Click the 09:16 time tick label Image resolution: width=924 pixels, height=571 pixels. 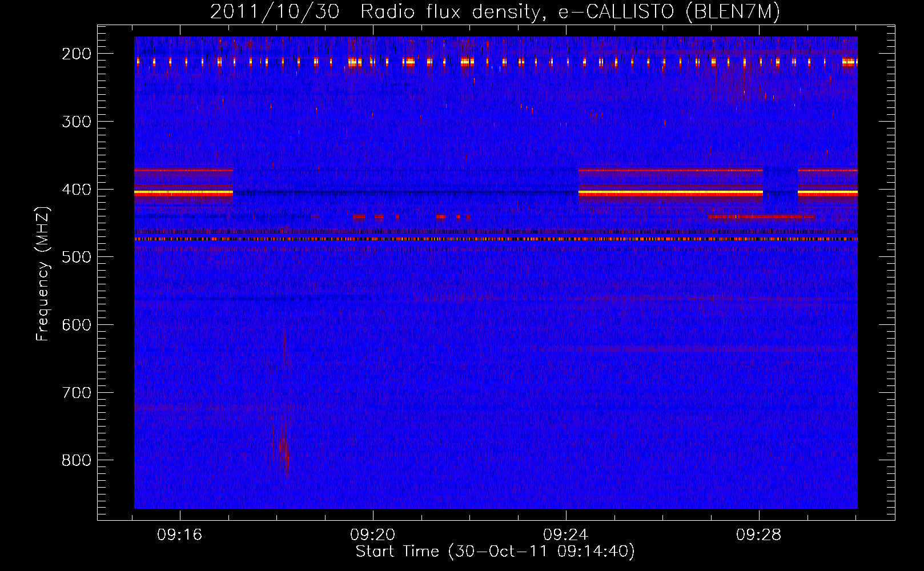[180, 535]
